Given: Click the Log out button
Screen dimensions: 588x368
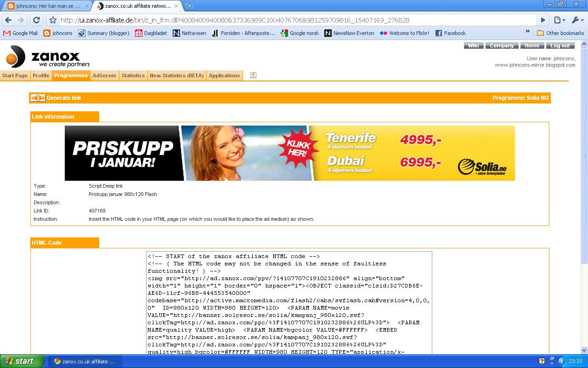Looking at the screenshot, I should [x=560, y=46].
